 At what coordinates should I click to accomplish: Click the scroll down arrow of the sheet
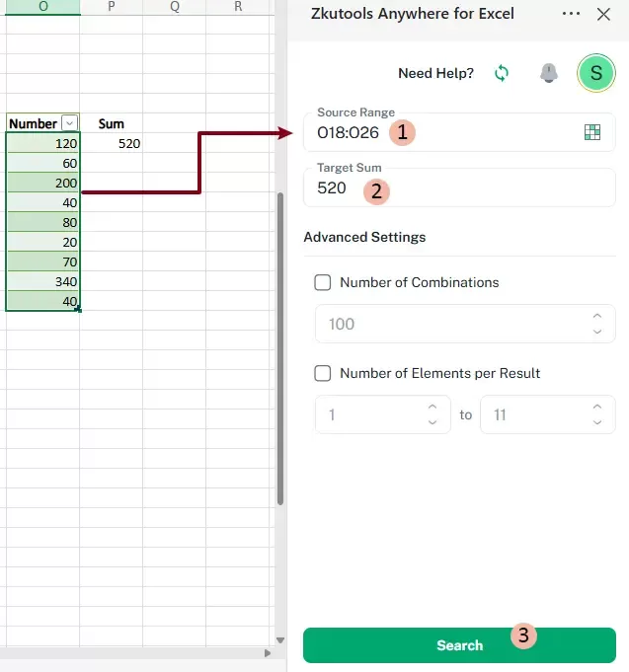(x=280, y=640)
